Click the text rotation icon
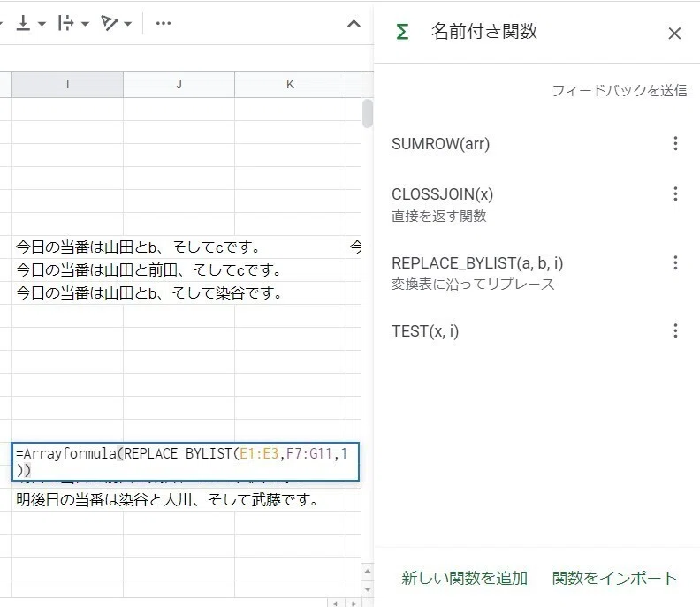The width and height of the screenshot is (700, 607). click(x=110, y=23)
